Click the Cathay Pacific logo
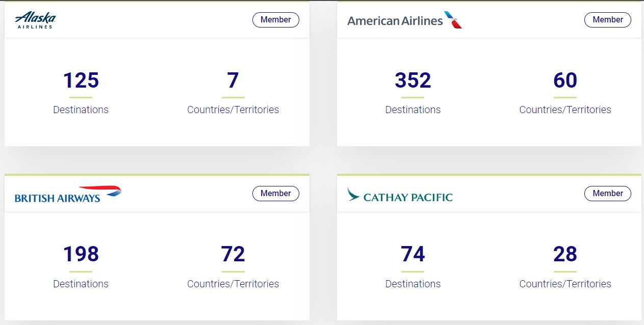Image resolution: width=644 pixels, height=325 pixels. click(x=400, y=195)
